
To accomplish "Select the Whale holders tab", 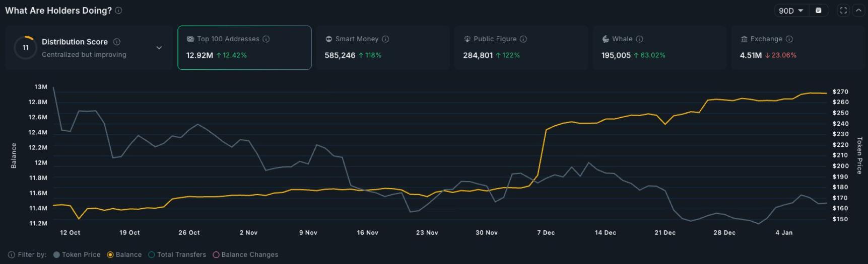I will 659,48.
